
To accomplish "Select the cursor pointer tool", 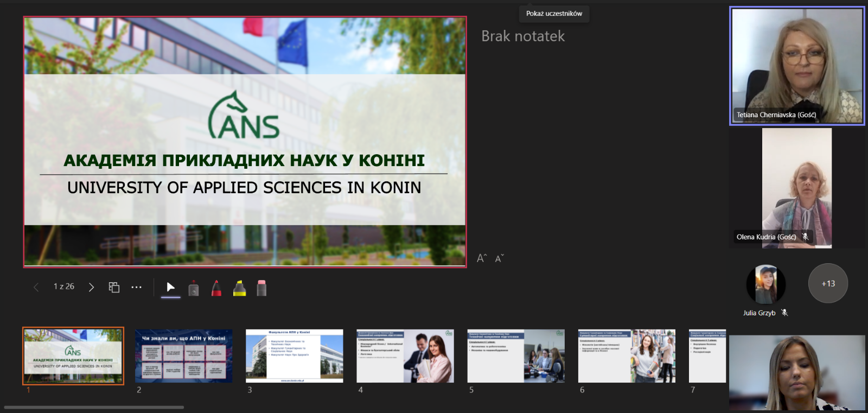I will 170,287.
